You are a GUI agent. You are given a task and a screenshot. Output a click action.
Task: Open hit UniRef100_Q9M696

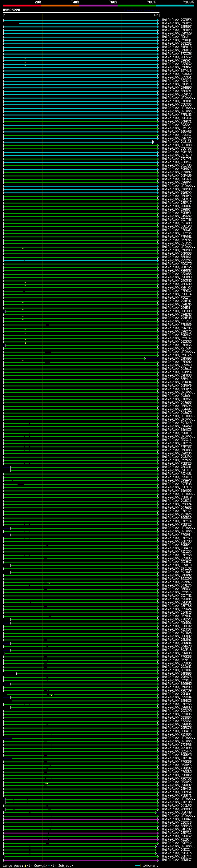coord(176,358)
